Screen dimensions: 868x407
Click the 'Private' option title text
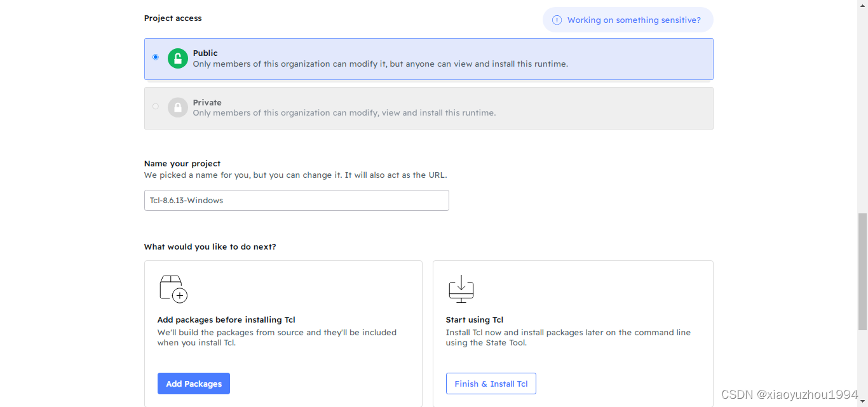click(x=207, y=103)
